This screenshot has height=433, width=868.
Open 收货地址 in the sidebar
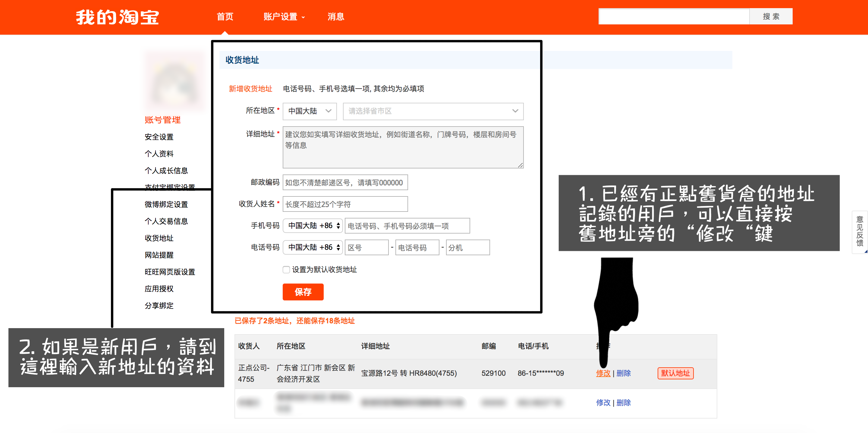(159, 238)
